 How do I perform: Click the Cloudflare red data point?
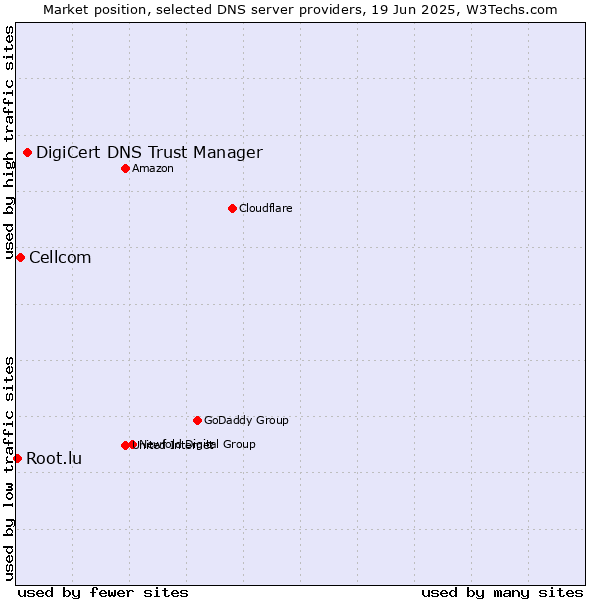[232, 209]
